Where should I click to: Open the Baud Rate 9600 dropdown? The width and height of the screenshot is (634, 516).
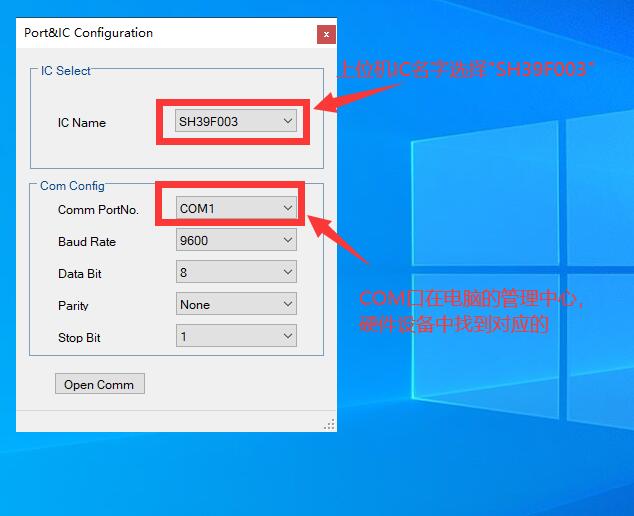[236, 240]
